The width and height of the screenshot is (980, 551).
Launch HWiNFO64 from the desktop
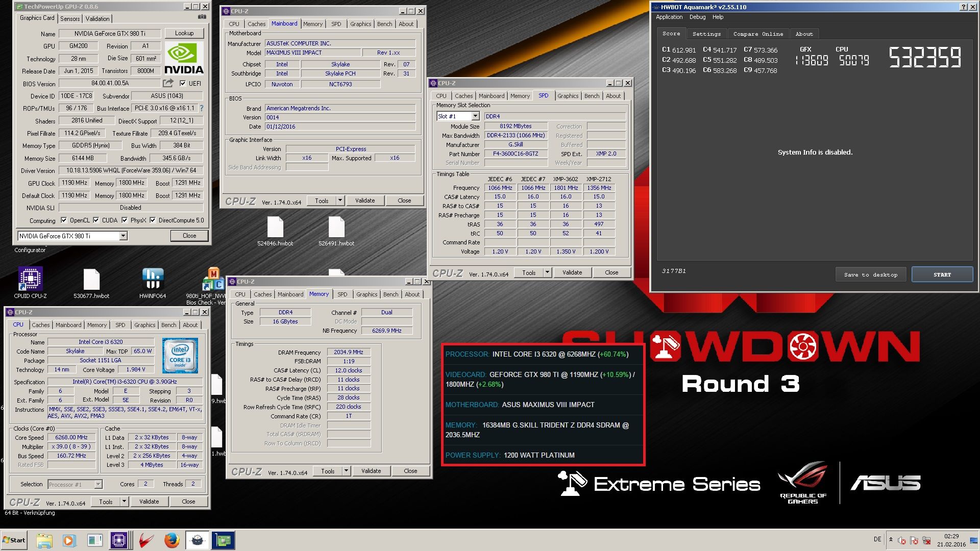(x=153, y=284)
